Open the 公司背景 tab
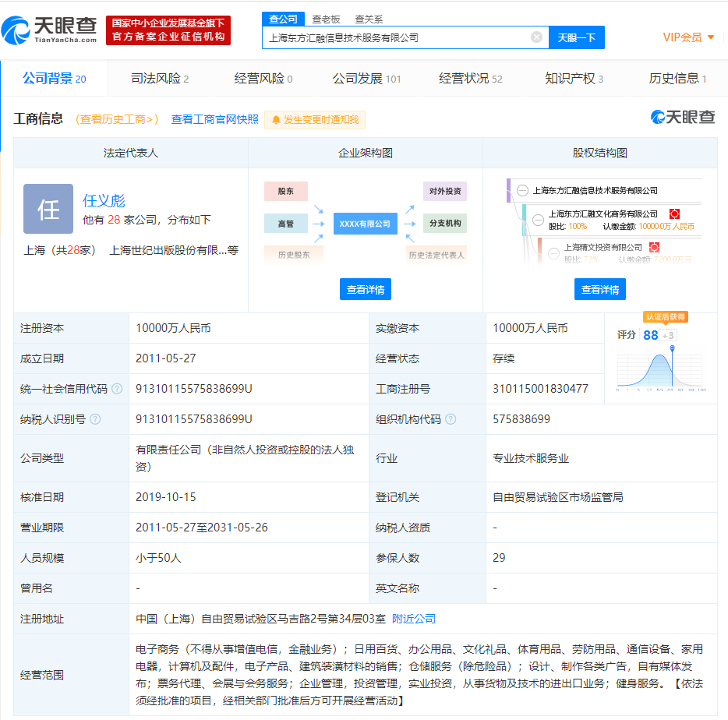This screenshot has height=720, width=728. click(55, 79)
